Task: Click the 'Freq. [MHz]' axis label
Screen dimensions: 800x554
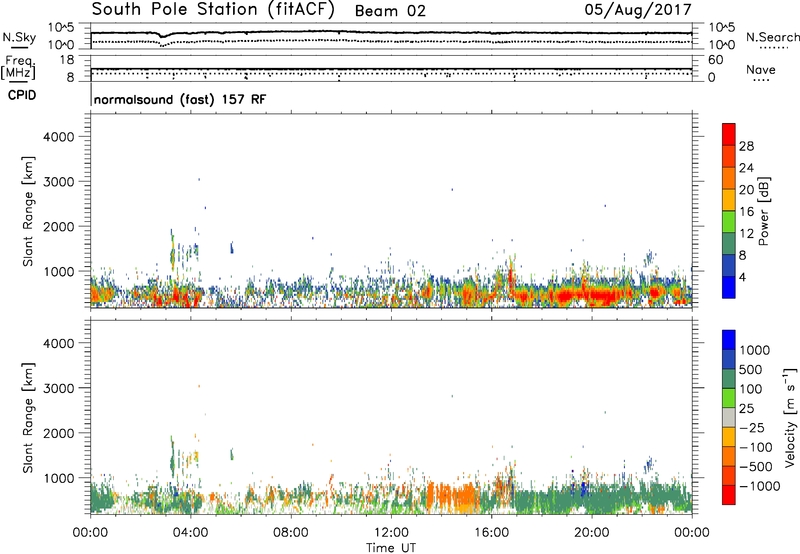Action: 18,67
